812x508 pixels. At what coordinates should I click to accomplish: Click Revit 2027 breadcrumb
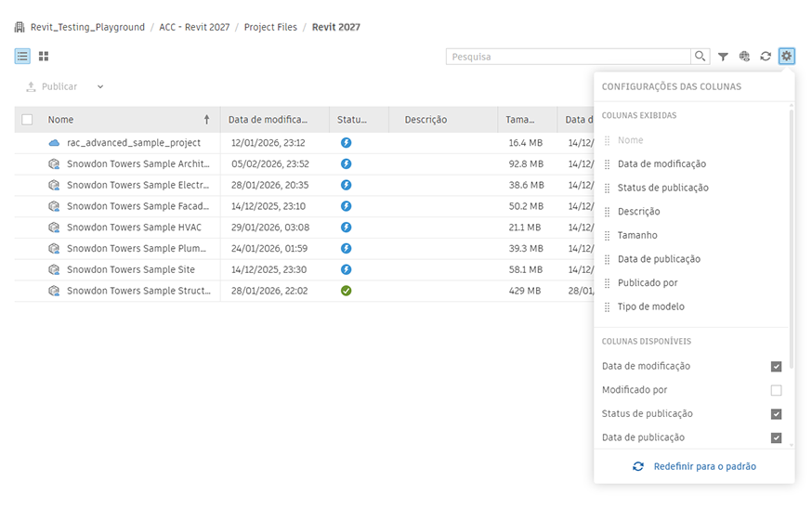tap(335, 27)
